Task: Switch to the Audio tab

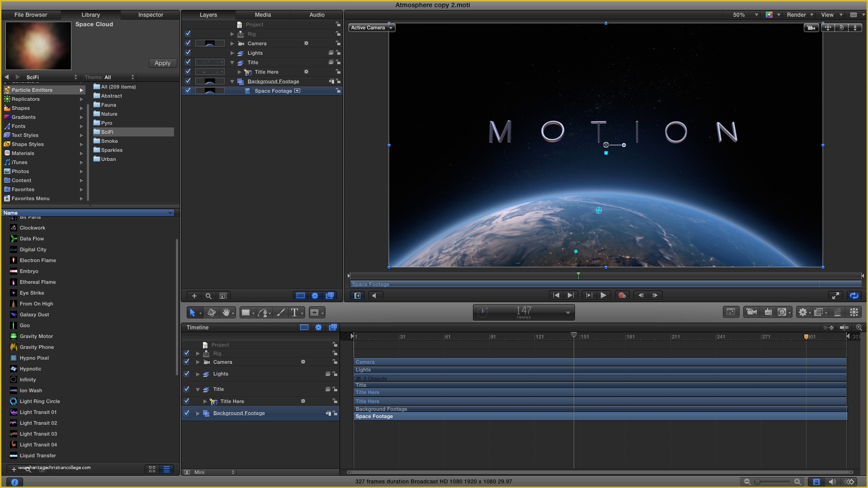Action: (x=316, y=14)
